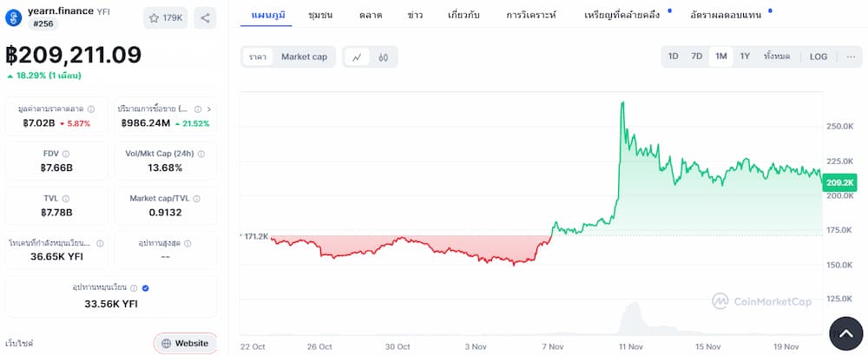
Task: Toggle LOG scale on chart
Action: coord(819,56)
